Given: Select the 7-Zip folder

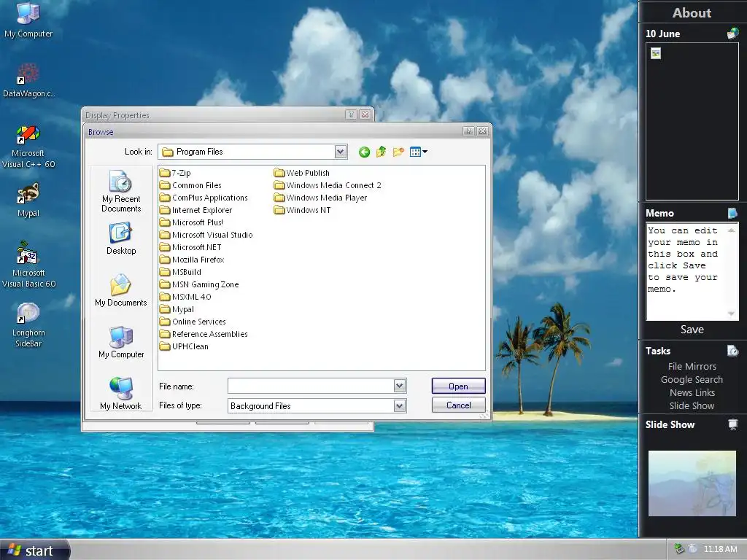Looking at the screenshot, I should click(x=175, y=173).
